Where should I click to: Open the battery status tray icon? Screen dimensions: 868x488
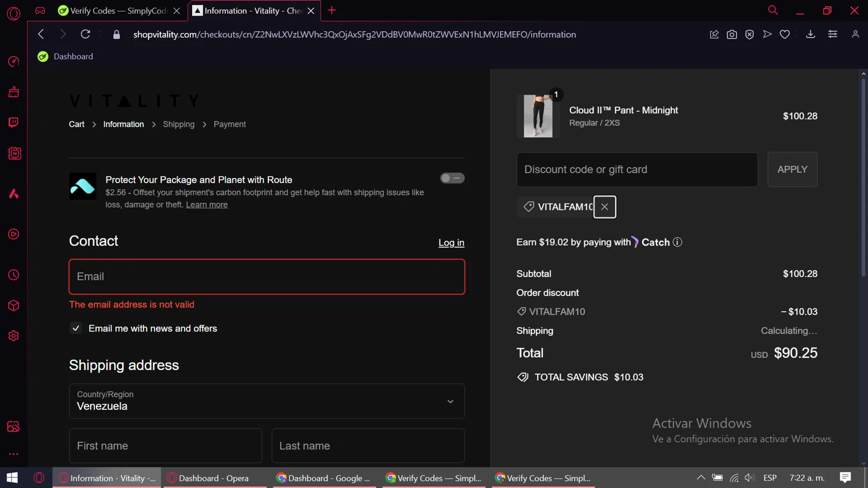[718, 478]
